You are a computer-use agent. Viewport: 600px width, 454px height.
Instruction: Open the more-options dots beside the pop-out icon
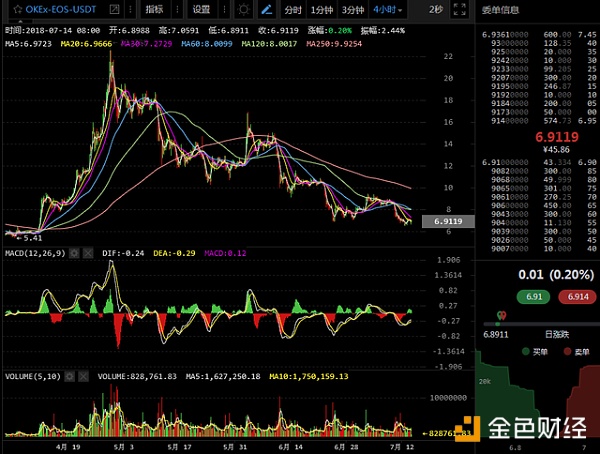[130, 9]
